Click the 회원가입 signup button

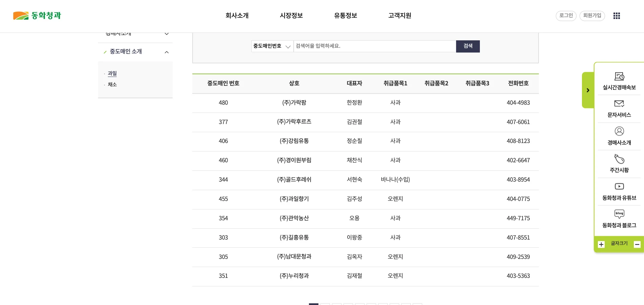click(x=592, y=16)
